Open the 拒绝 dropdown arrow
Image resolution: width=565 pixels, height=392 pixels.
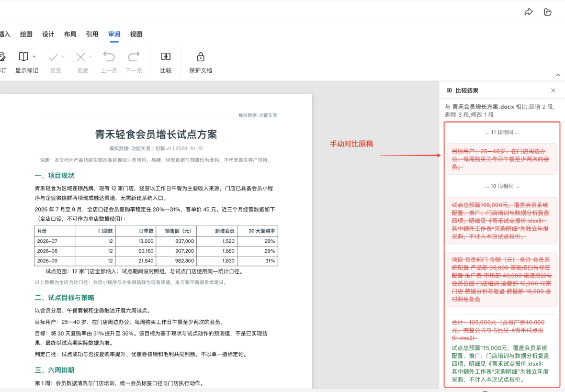click(x=90, y=57)
